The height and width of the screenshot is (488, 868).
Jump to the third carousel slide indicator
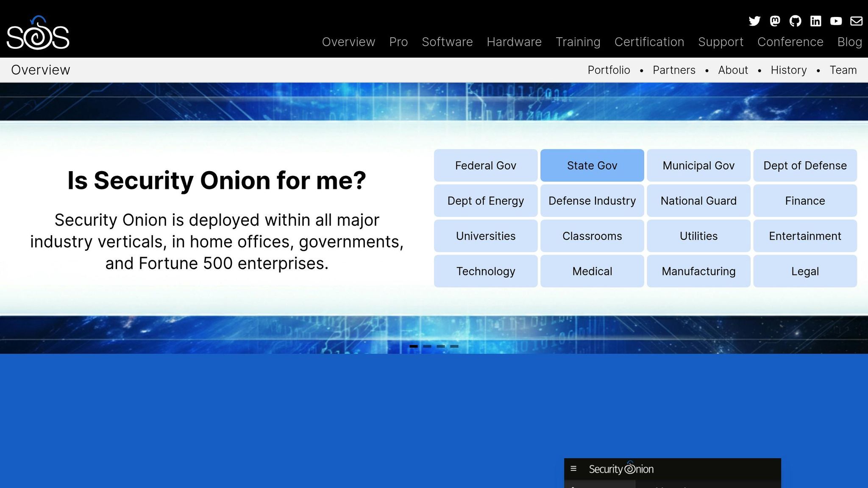click(x=441, y=346)
